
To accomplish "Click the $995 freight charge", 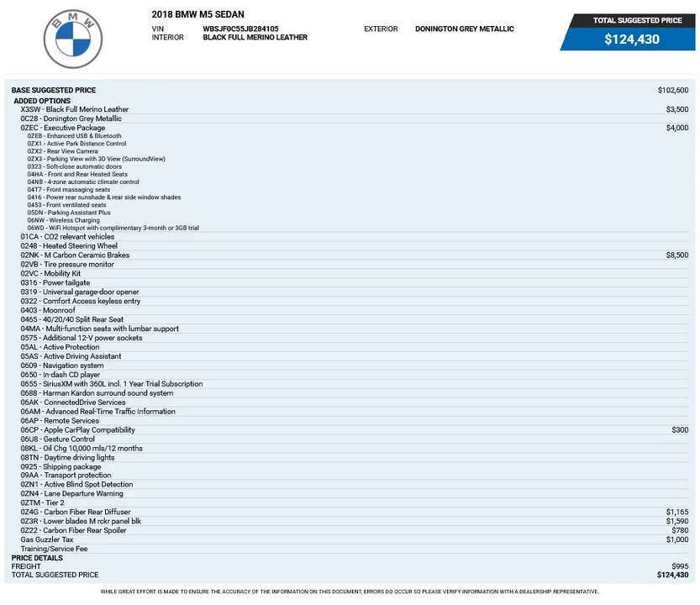I will [x=680, y=566].
